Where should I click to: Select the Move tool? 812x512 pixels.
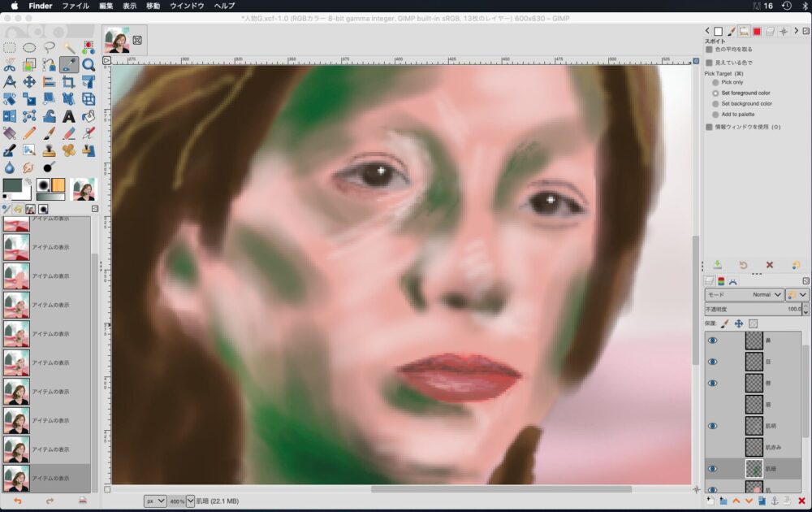[x=29, y=82]
